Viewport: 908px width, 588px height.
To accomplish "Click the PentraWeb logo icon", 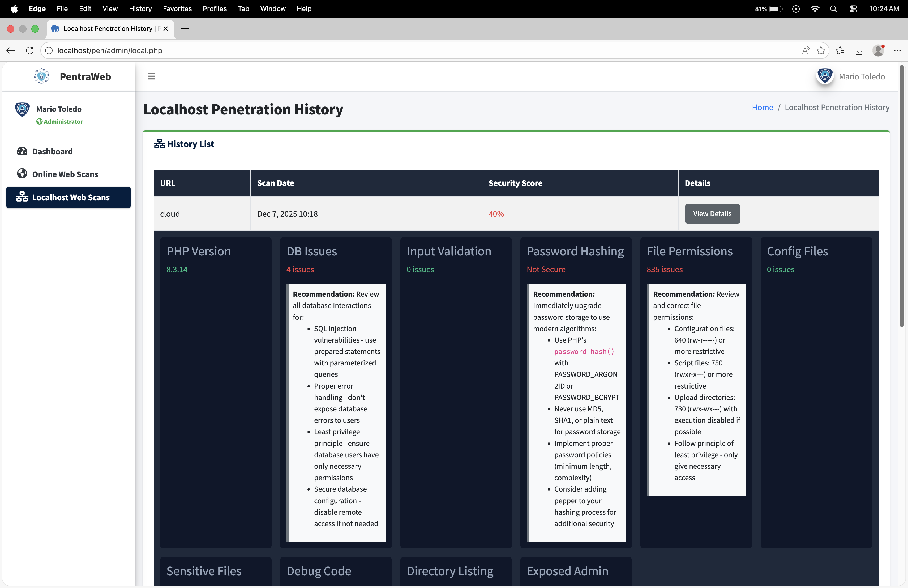I will [41, 76].
